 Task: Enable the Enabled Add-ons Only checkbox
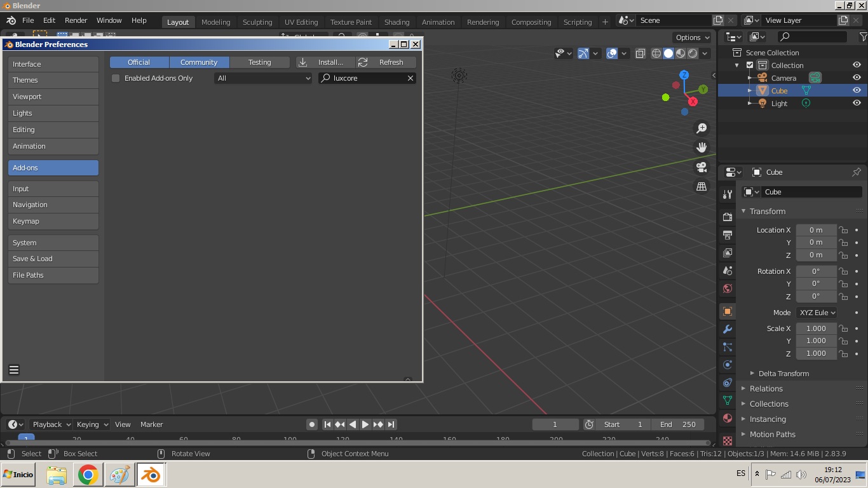(x=116, y=78)
